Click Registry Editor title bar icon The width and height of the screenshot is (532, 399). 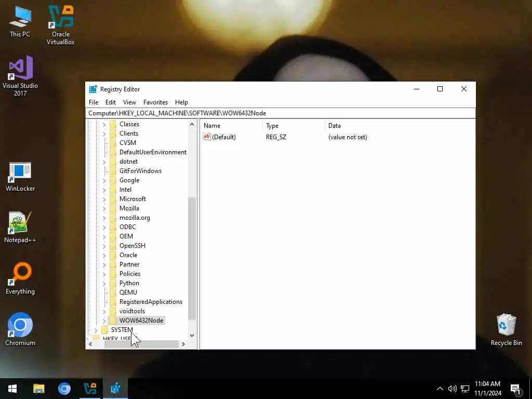93,89
